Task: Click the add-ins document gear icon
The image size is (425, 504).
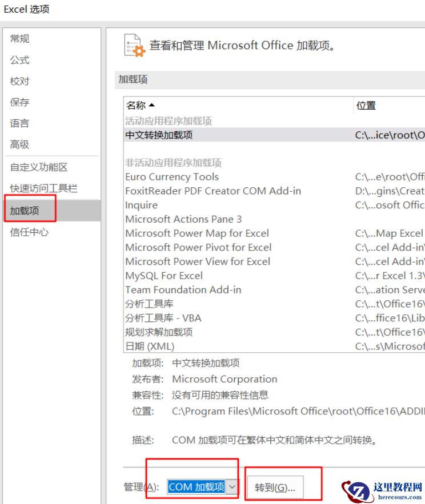Action: tap(134, 46)
